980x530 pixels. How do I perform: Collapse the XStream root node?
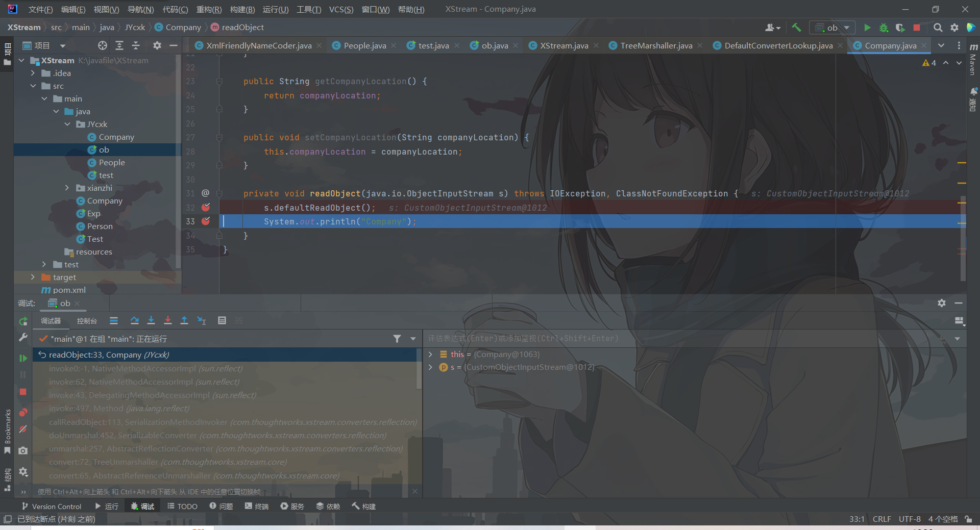pyautogui.click(x=21, y=60)
